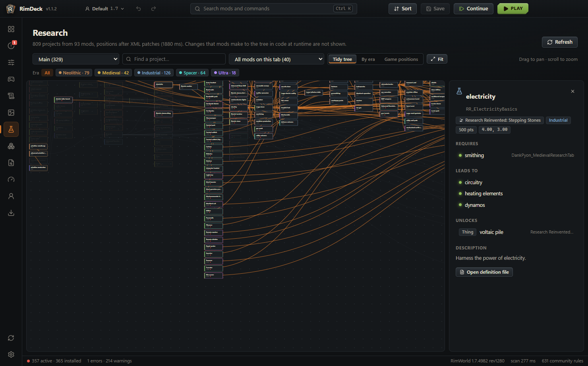
Task: Open the user profile icon in sidebar
Action: (x=11, y=196)
